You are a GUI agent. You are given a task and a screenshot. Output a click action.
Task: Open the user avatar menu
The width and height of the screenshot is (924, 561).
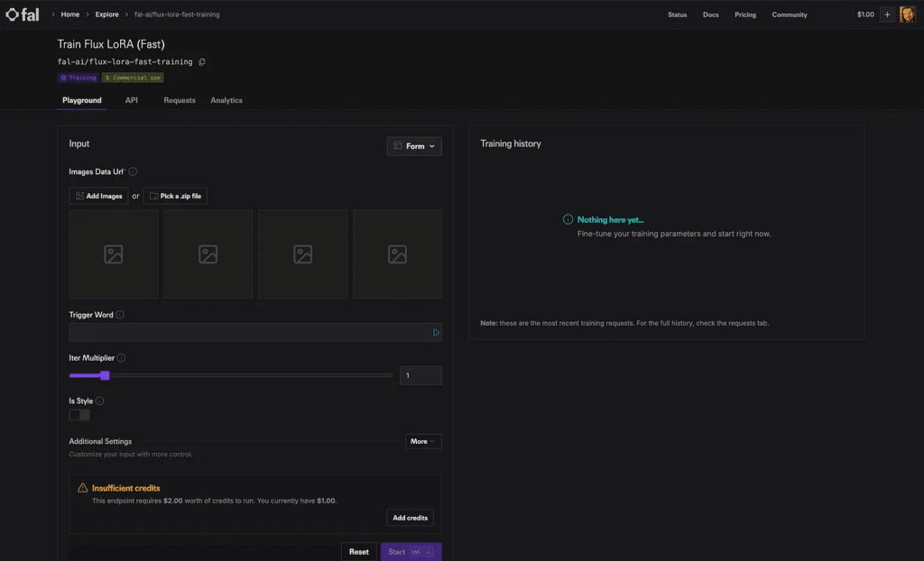[908, 14]
